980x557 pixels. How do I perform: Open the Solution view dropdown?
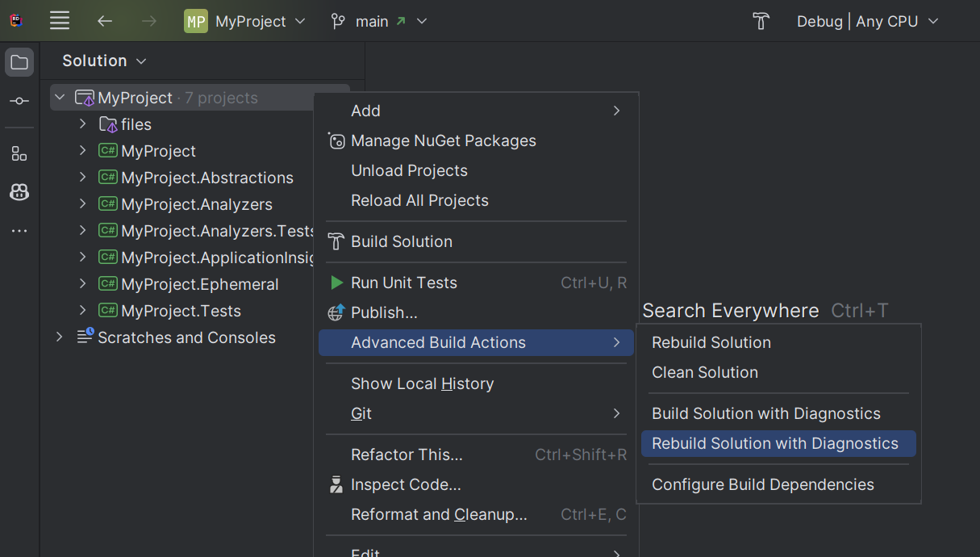104,61
